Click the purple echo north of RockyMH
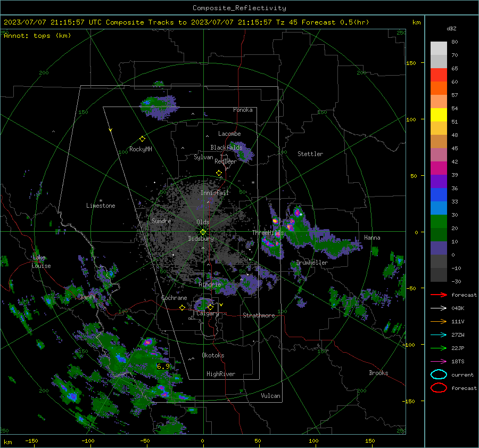The height and width of the screenshot is (448, 479). [158, 107]
